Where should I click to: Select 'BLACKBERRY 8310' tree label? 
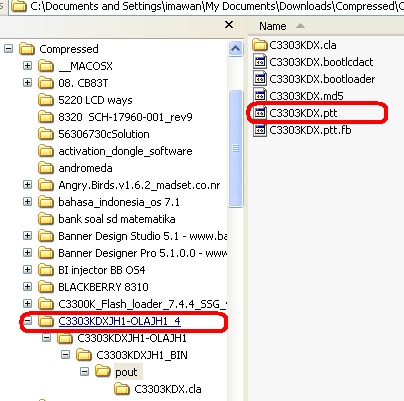(103, 287)
